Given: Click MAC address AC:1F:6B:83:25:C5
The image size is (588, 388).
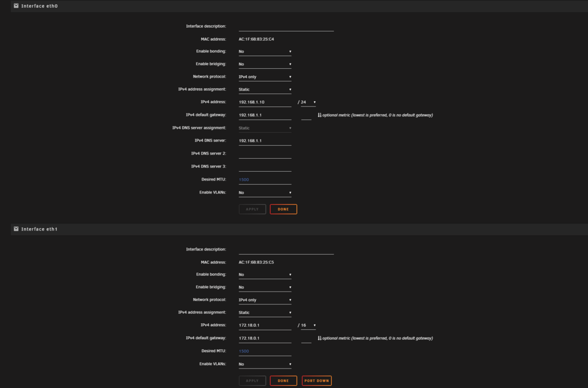Looking at the screenshot, I should click(256, 262).
